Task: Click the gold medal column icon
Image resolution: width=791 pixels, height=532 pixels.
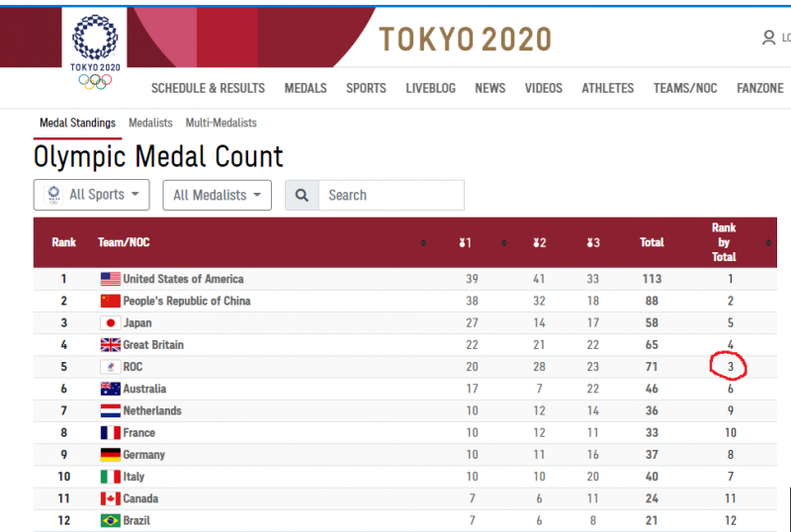Action: click(465, 242)
